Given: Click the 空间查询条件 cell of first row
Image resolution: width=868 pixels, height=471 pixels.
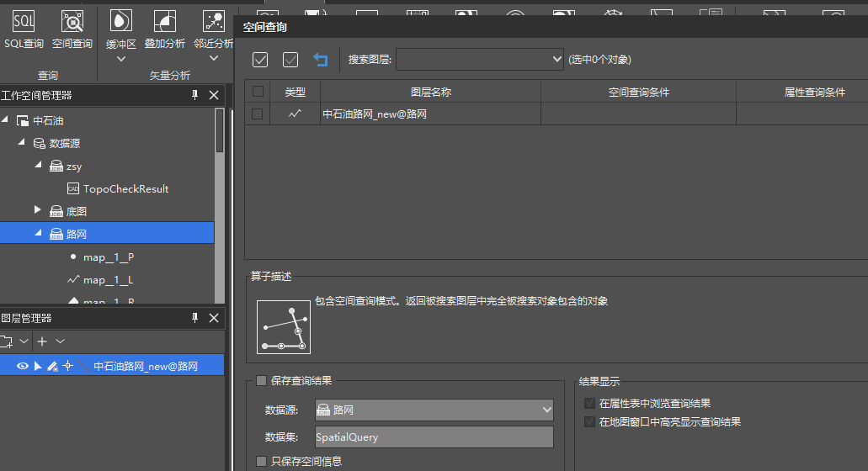Looking at the screenshot, I should click(638, 114).
